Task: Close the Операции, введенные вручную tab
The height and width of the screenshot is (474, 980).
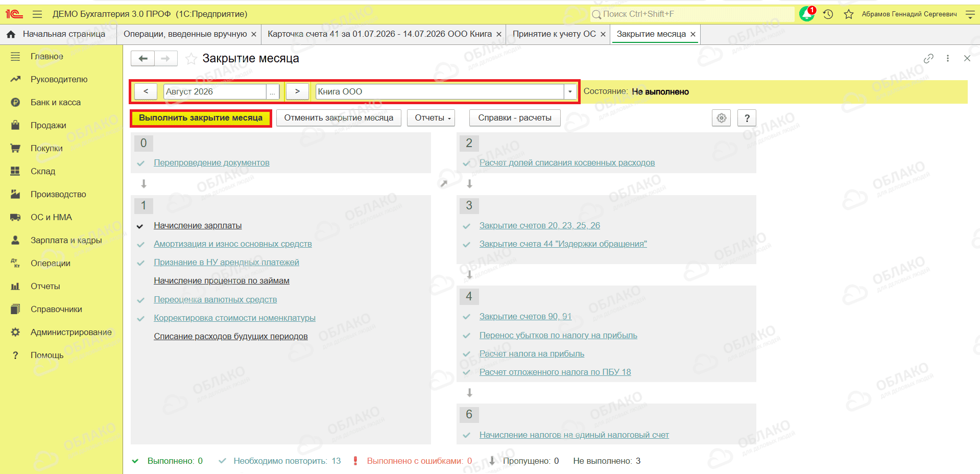Action: tap(254, 34)
